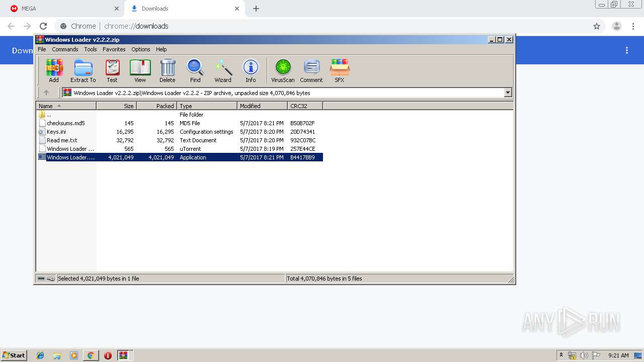This screenshot has width=644, height=362.
Task: Click Chrome back navigation arrow
Action: point(11,26)
